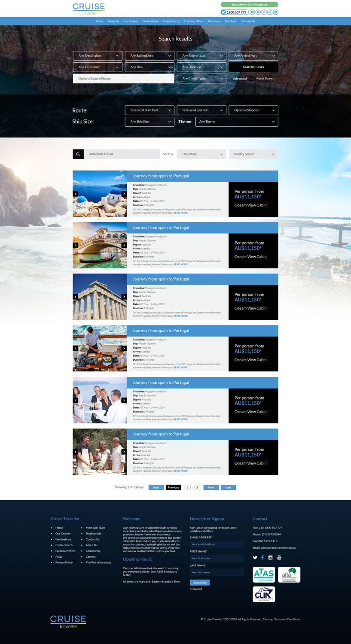Open About Us in the top navigation
Screen dimensions: 351x644
113,21
